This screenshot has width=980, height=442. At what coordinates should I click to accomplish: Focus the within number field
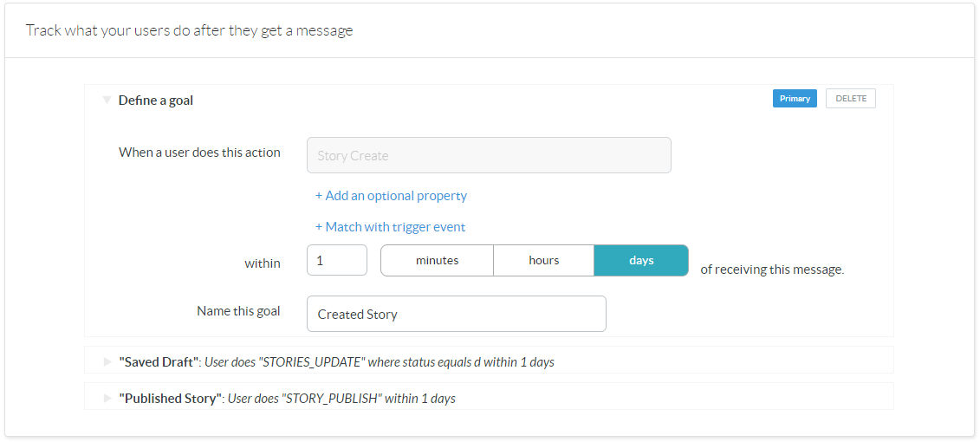point(336,261)
